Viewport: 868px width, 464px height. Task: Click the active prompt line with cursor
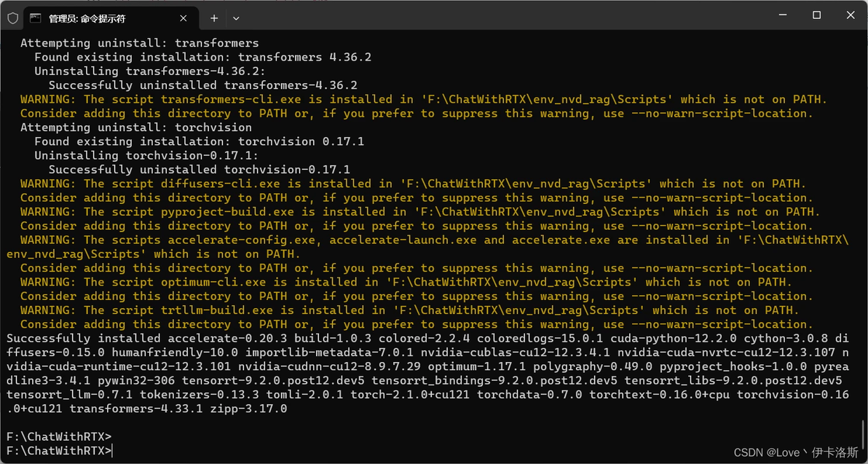(x=60, y=451)
